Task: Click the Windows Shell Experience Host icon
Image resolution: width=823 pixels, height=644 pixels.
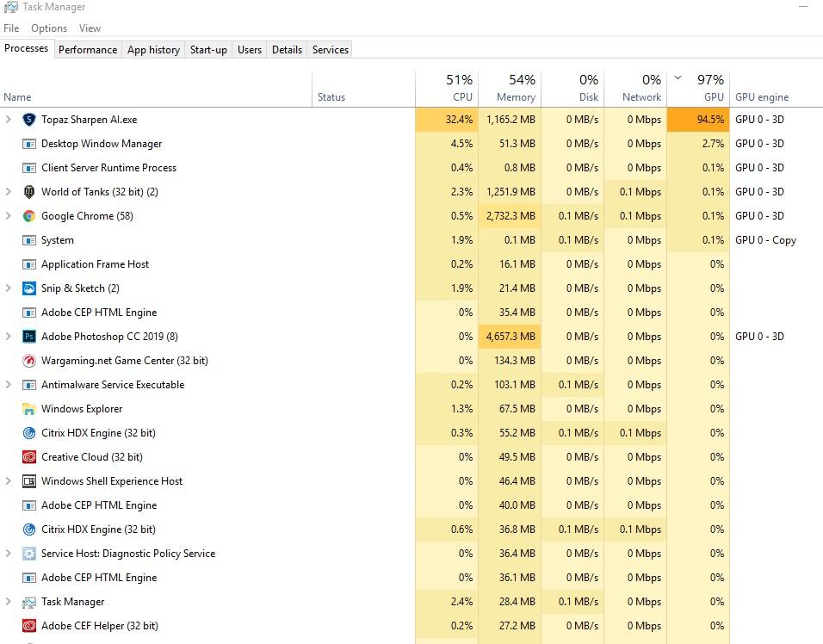Action: (29, 481)
